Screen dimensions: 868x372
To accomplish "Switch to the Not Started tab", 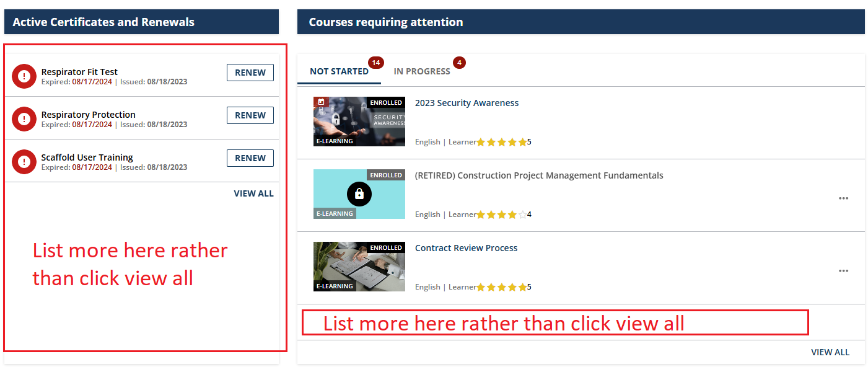I will pyautogui.click(x=339, y=71).
